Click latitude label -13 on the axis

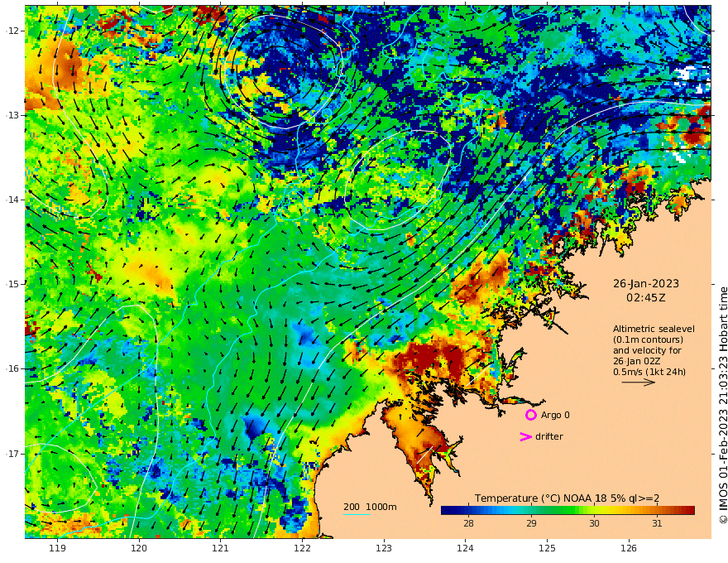click(12, 115)
